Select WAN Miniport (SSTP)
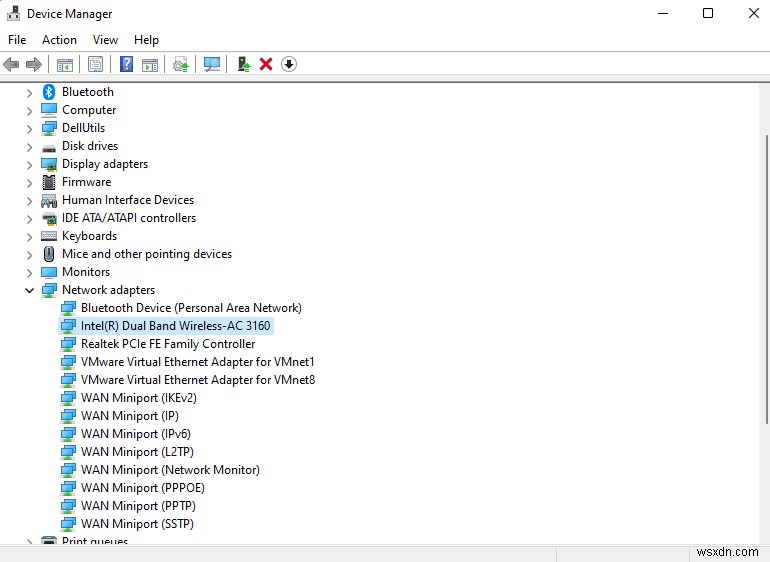The width and height of the screenshot is (770, 562). pyautogui.click(x=137, y=524)
